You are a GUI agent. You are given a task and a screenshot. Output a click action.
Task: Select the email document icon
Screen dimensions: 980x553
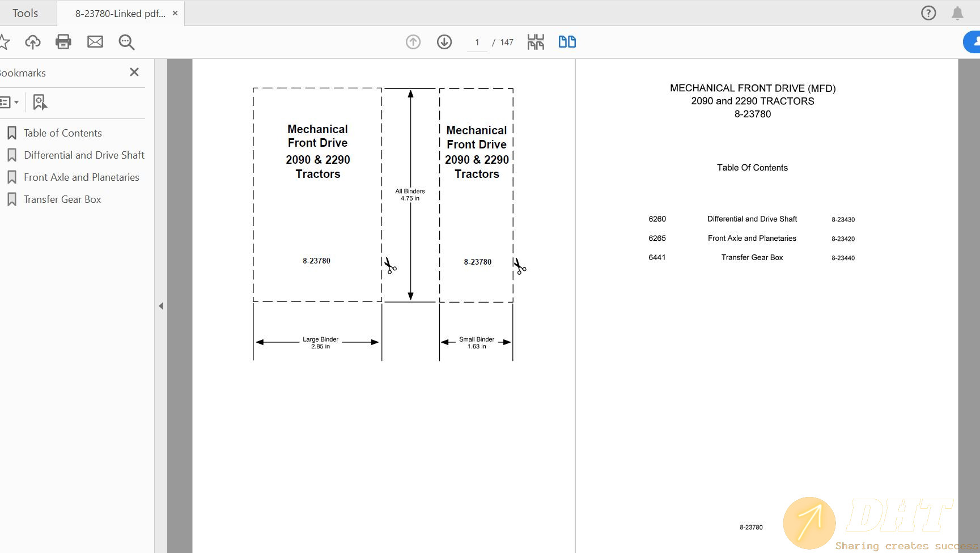click(95, 41)
